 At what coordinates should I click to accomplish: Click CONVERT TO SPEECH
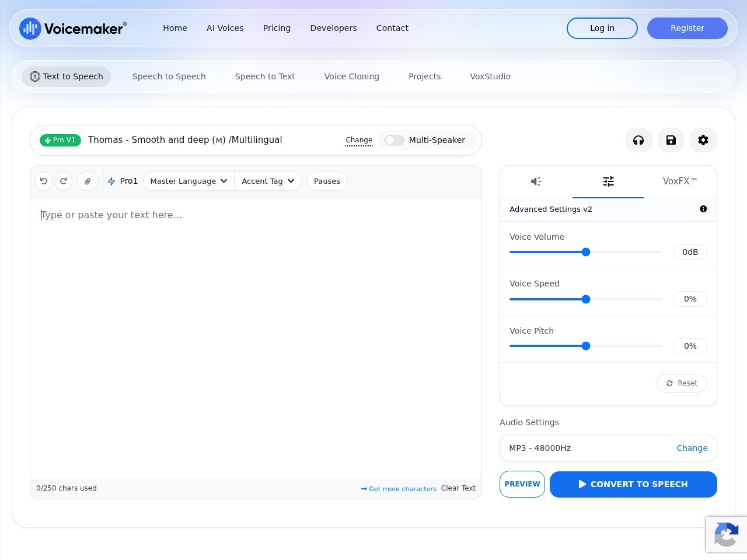[633, 484]
